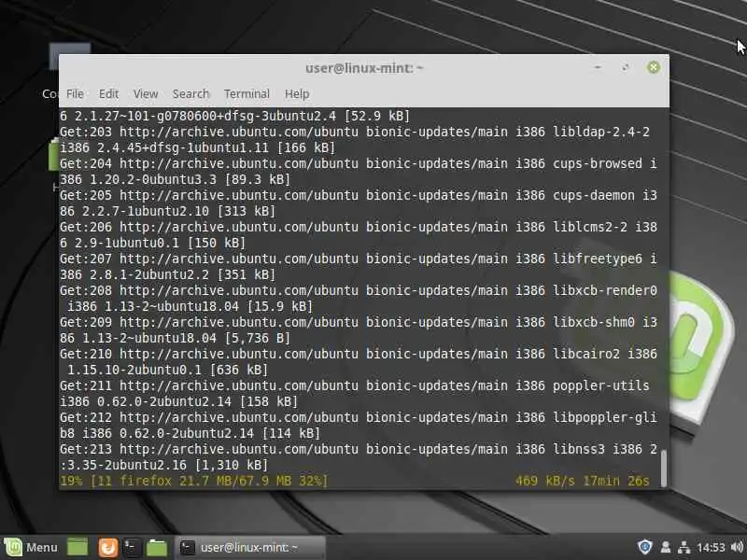Open the Help menu
Screen dimensions: 747x560
point(297,94)
